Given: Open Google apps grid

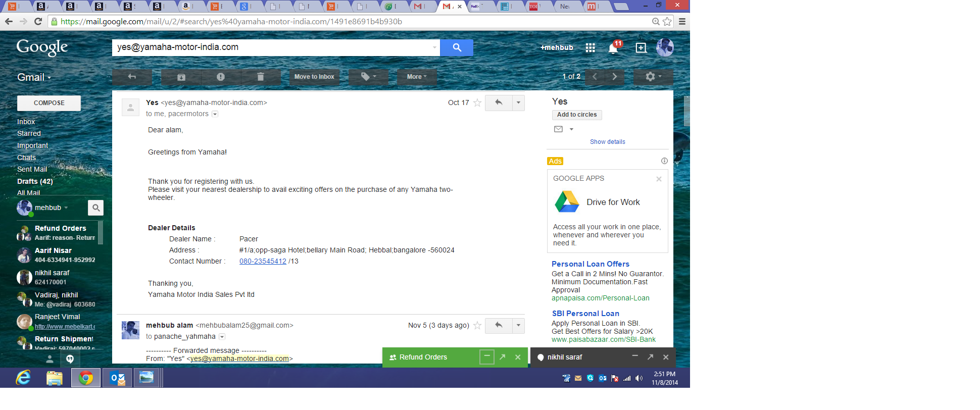Looking at the screenshot, I should tap(590, 48).
